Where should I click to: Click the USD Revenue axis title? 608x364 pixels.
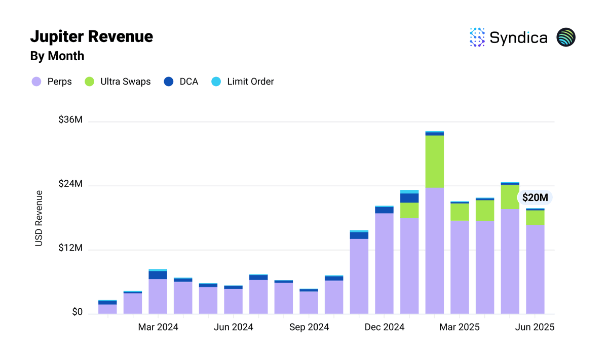point(39,218)
